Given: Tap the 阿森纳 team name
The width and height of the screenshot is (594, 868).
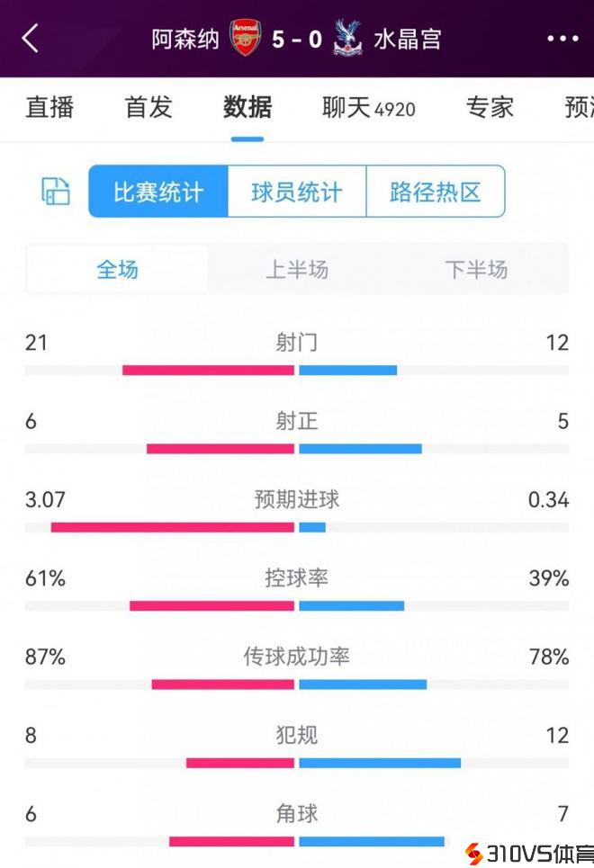Looking at the screenshot, I should click(185, 39).
